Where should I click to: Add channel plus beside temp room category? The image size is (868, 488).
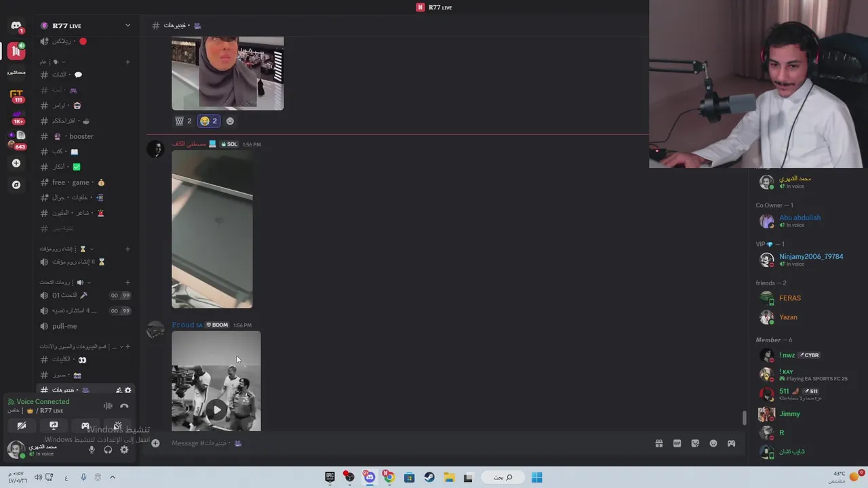(x=127, y=249)
